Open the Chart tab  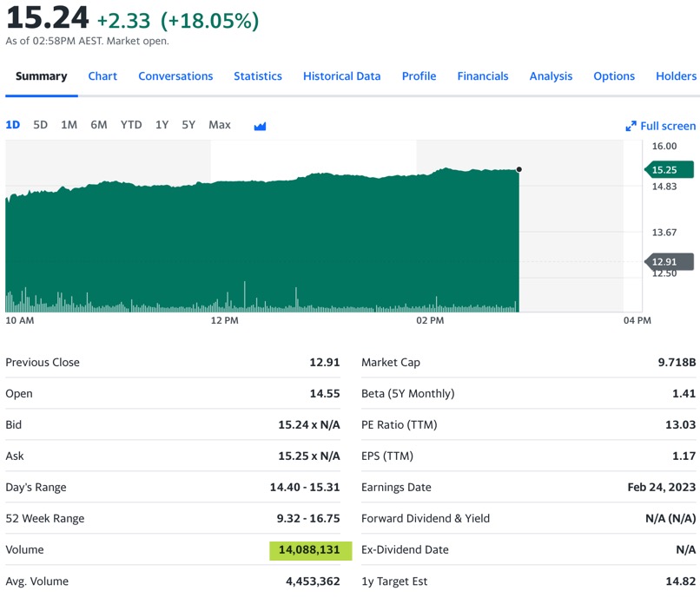tap(102, 76)
